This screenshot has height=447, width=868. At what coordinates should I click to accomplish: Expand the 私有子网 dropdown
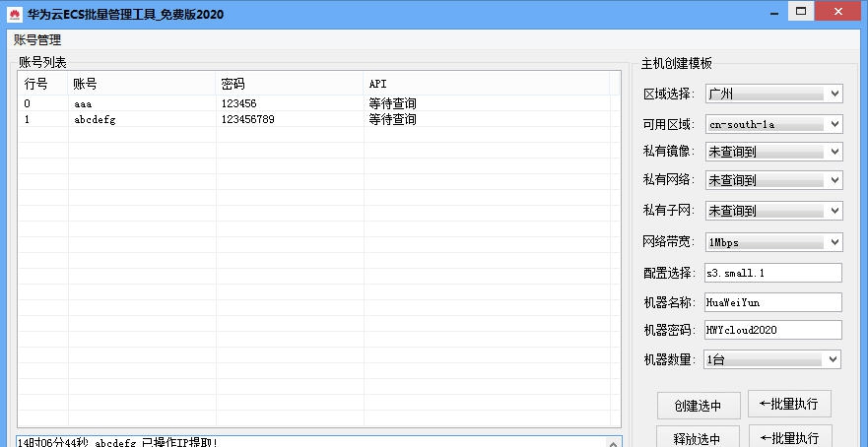click(773, 211)
